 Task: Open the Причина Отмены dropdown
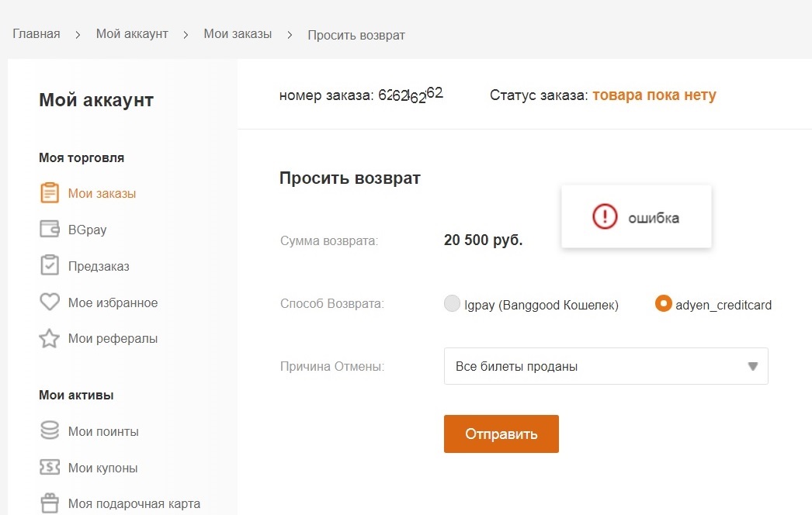click(606, 366)
